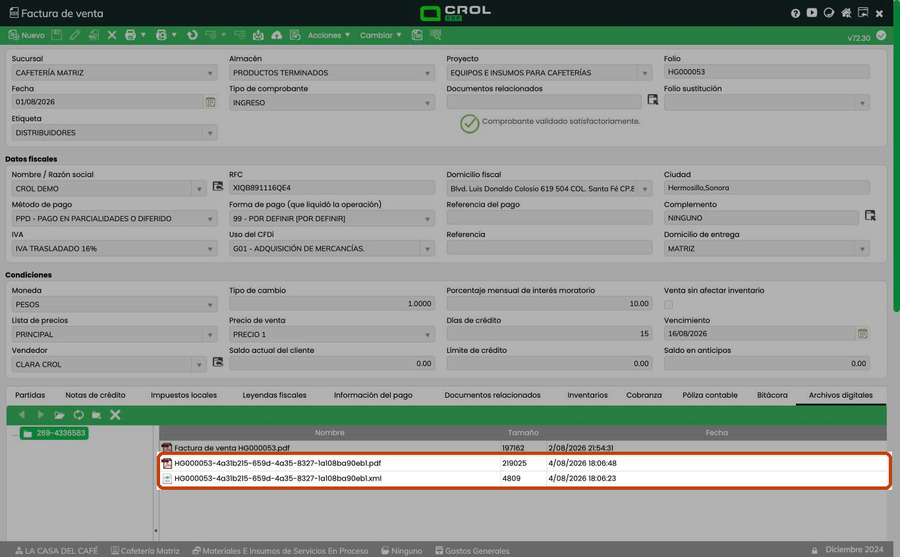
Task: Select the HG000053 file ending in .pdf with size 219025
Action: 523,463
